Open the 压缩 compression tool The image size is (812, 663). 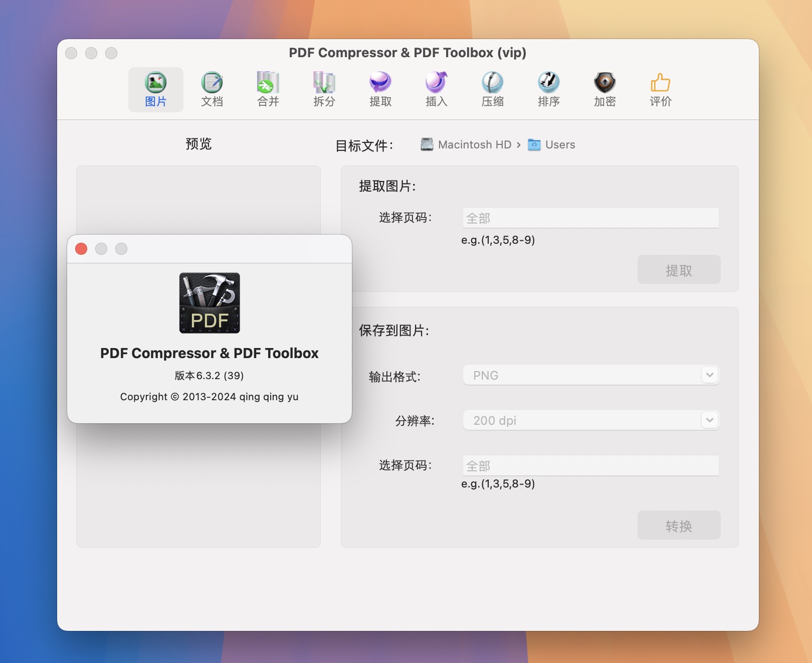coord(492,89)
